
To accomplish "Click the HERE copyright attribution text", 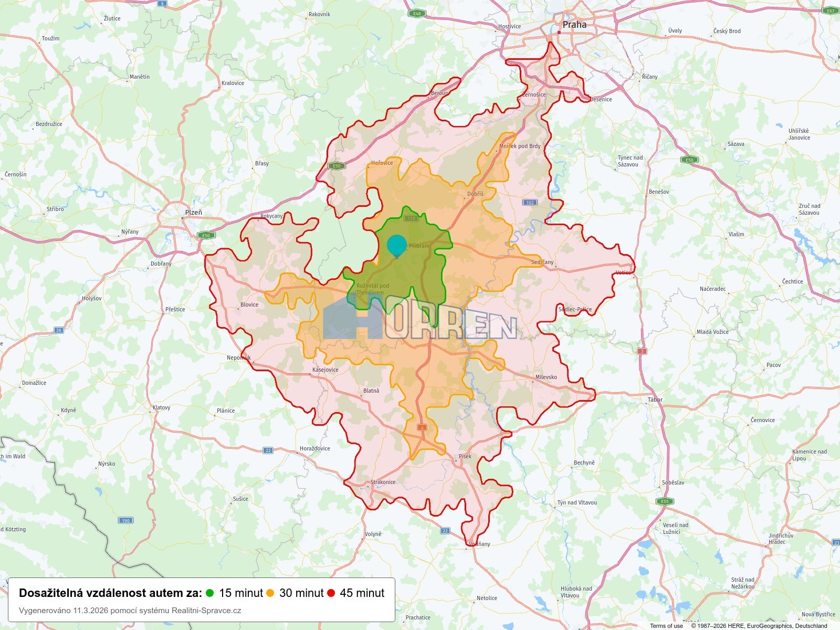I will pyautogui.click(x=759, y=626).
